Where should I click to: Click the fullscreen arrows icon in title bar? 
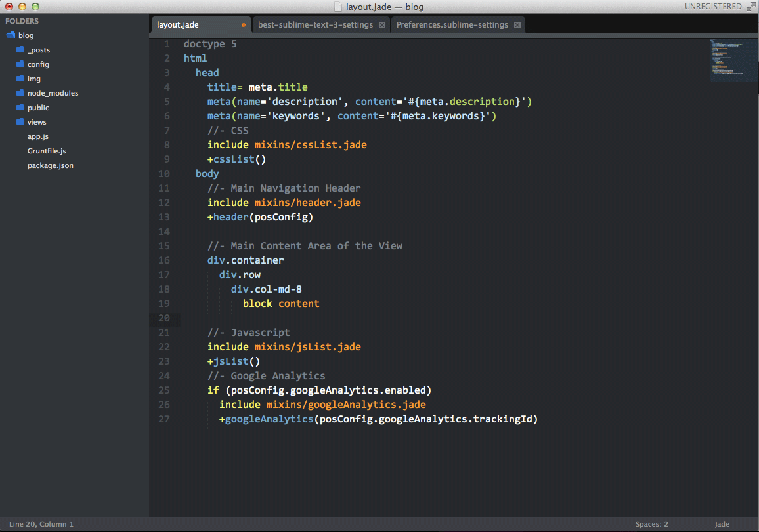pos(750,7)
